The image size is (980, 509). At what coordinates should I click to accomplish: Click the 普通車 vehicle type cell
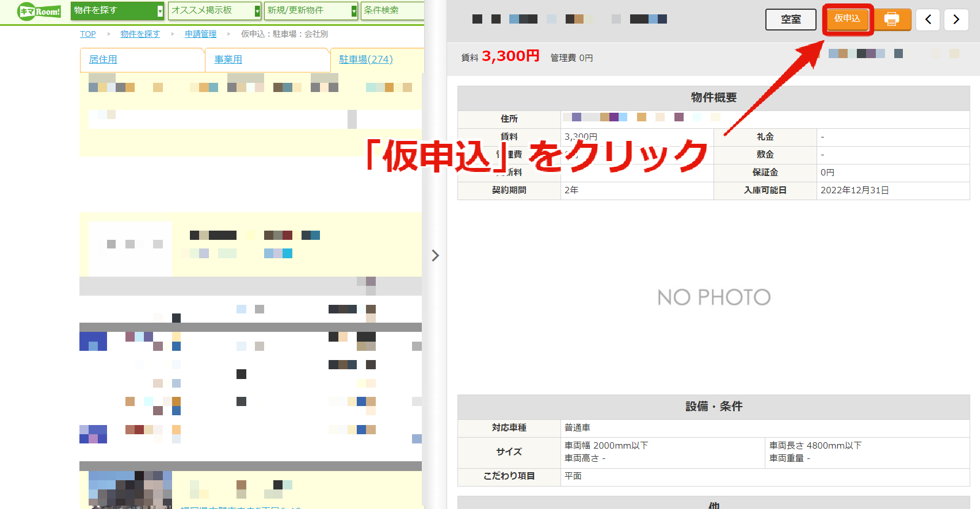click(x=765, y=428)
